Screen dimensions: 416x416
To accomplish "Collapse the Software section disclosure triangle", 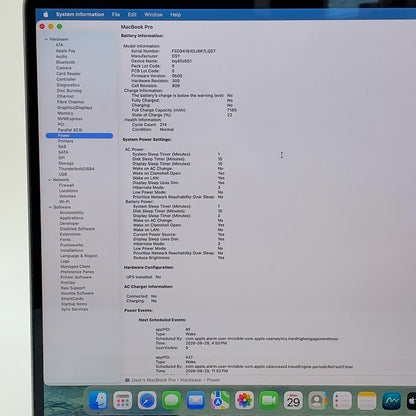I will pos(51,207).
